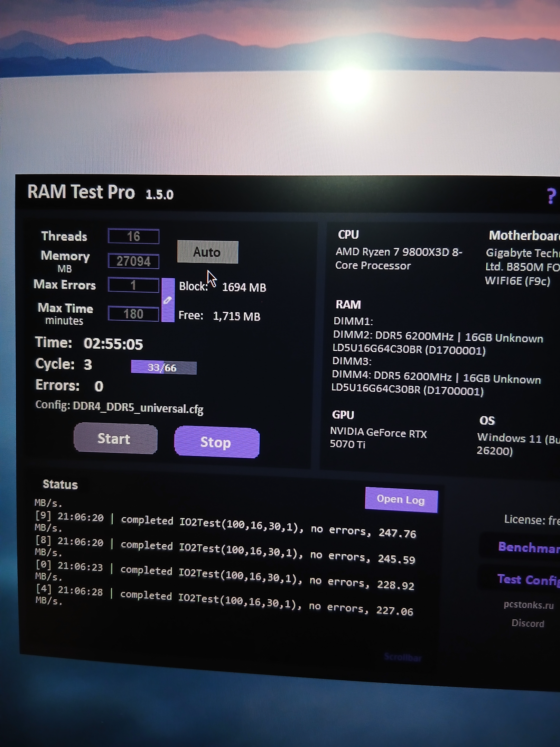Click the Block size value 1694 MB
Image resolution: width=560 pixels, height=747 pixels.
[x=244, y=287]
